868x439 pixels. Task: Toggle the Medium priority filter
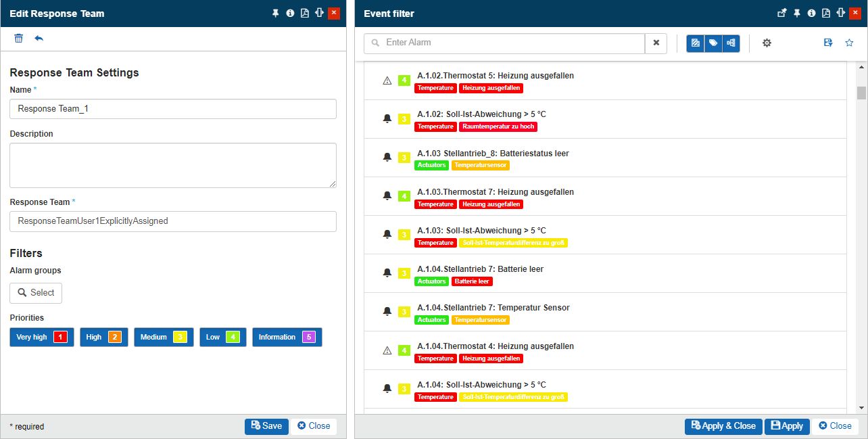pyautogui.click(x=163, y=337)
